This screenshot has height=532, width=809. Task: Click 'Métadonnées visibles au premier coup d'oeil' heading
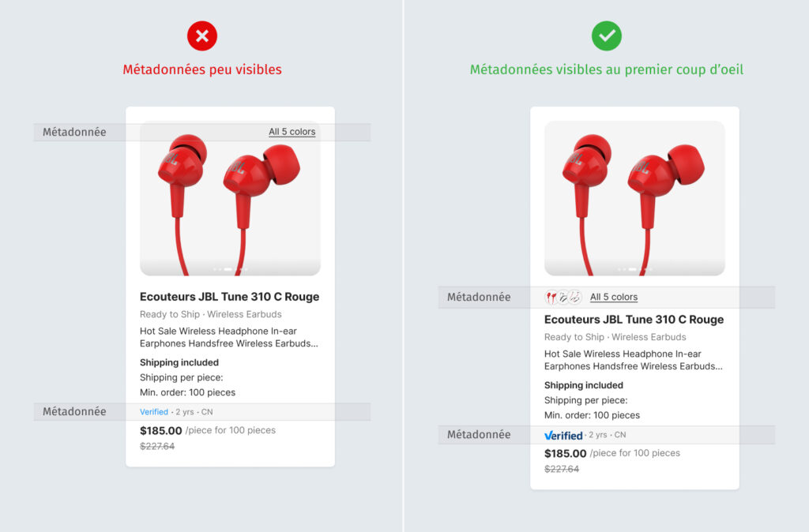click(x=606, y=69)
